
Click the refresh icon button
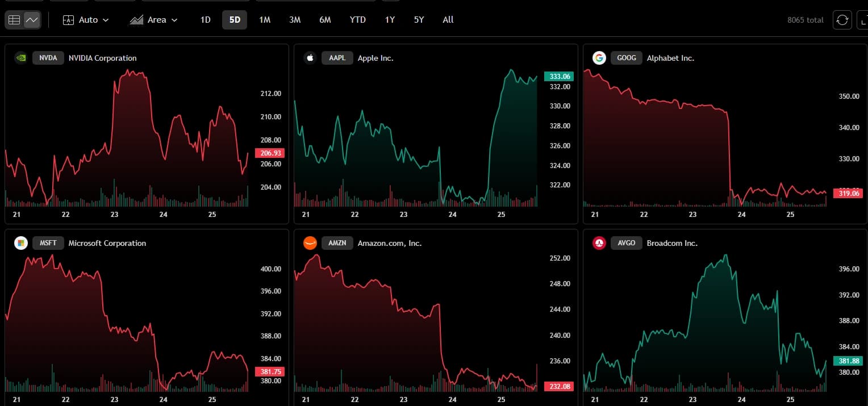click(x=842, y=20)
